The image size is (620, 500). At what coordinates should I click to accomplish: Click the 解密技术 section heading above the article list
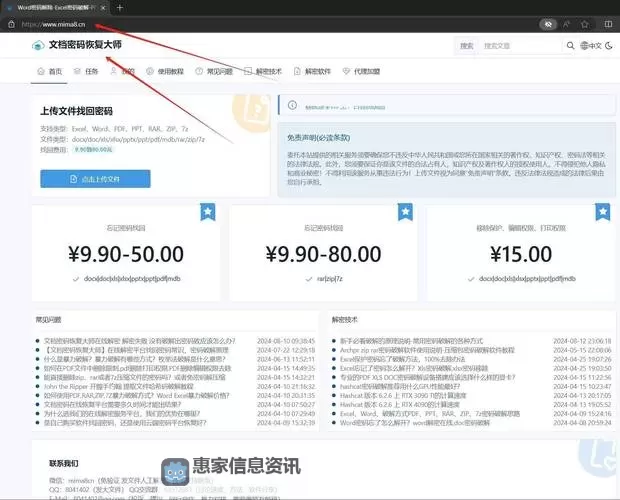coord(344,319)
